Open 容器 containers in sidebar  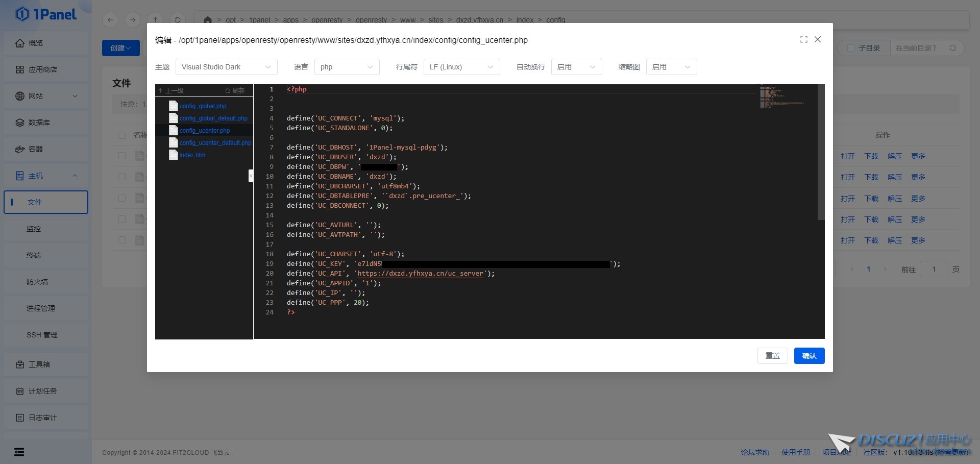coord(46,149)
